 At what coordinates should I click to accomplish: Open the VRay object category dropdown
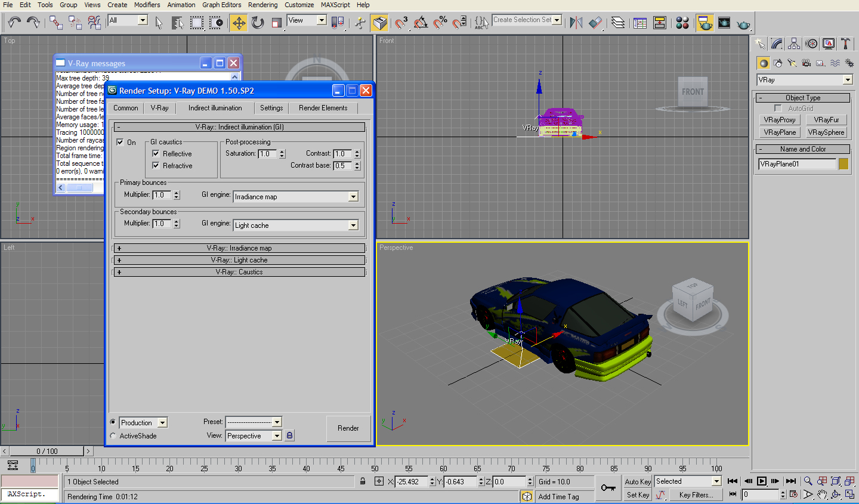(x=848, y=80)
